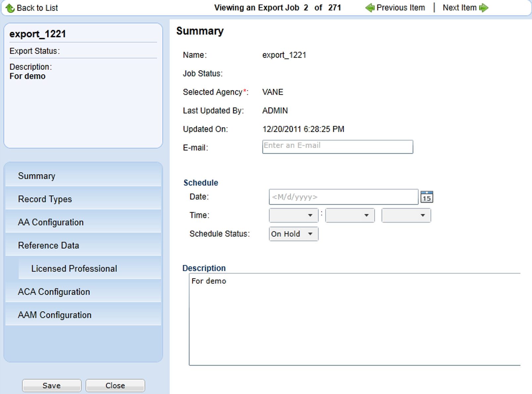
Task: Open the Schedule date calendar picker
Action: (426, 197)
